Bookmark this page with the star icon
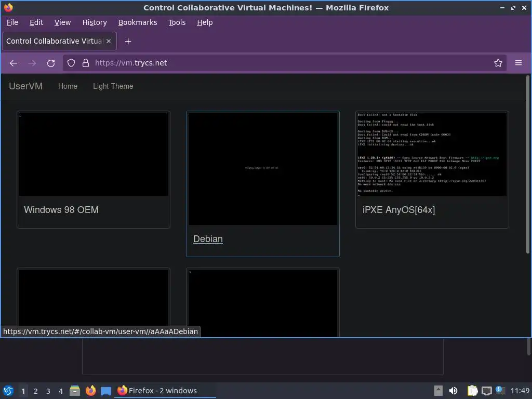 tap(498, 63)
